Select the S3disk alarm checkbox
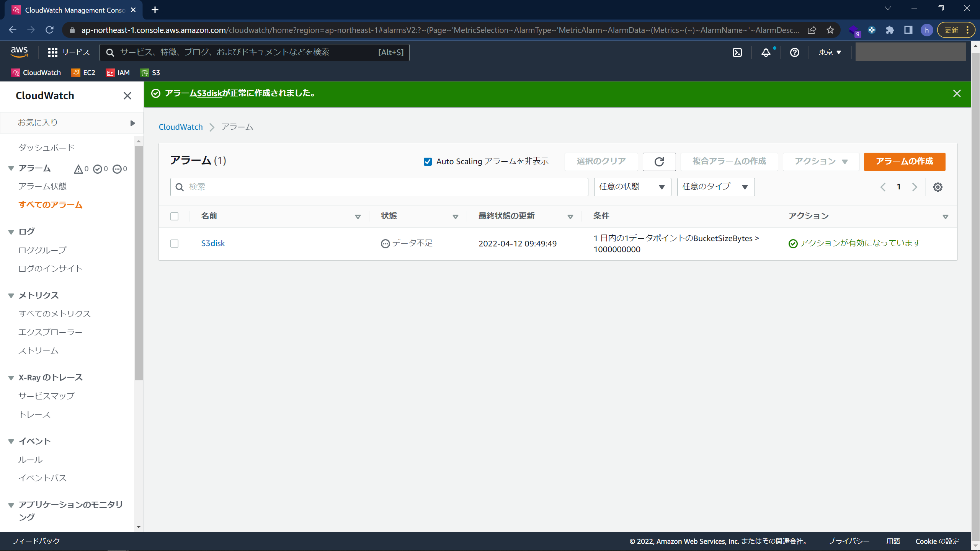 click(x=175, y=244)
